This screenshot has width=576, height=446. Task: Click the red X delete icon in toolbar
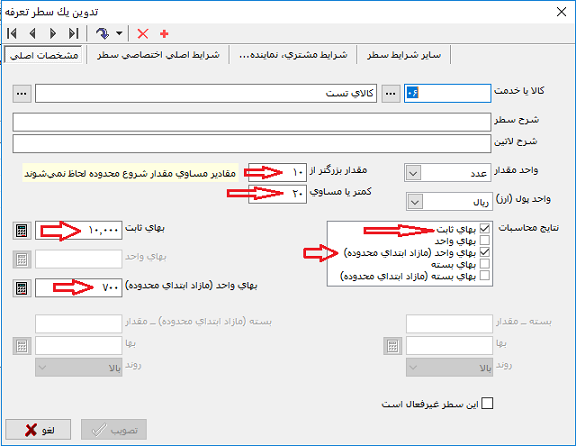coord(143,34)
